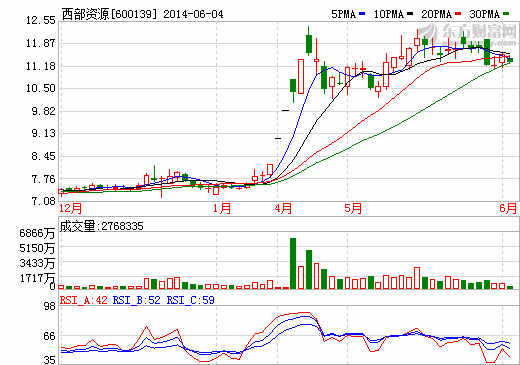Viewport: 520px width, 365px height.
Task: Click the 10.50 price axis label
Action: tap(41, 89)
